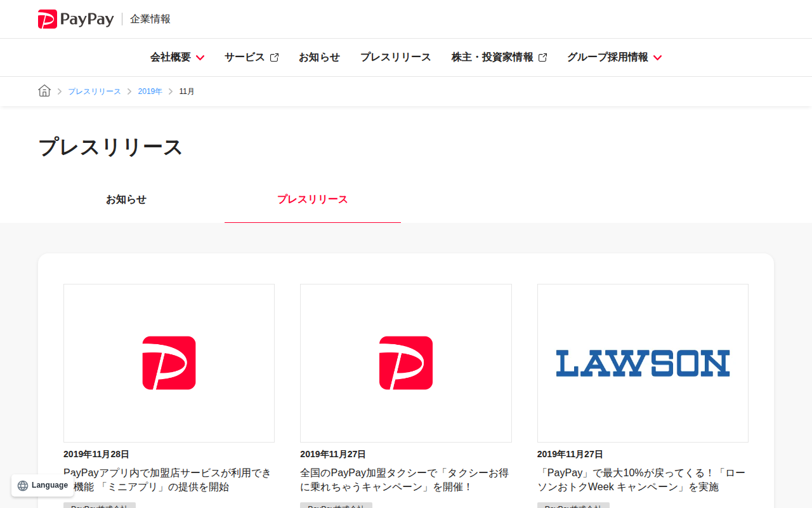Viewport: 812px width, 508px height.
Task: Select the プレスリリース tab below heading
Action: (313, 199)
